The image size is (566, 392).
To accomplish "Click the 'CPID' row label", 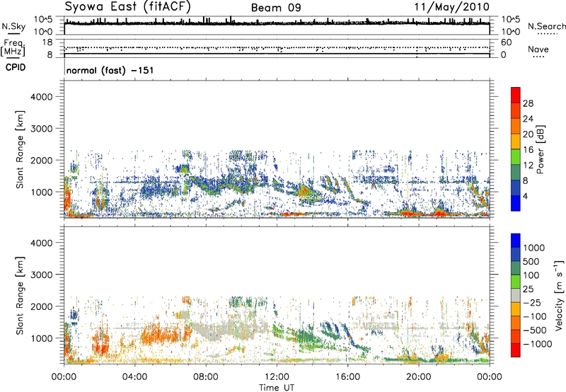I will (x=16, y=67).
